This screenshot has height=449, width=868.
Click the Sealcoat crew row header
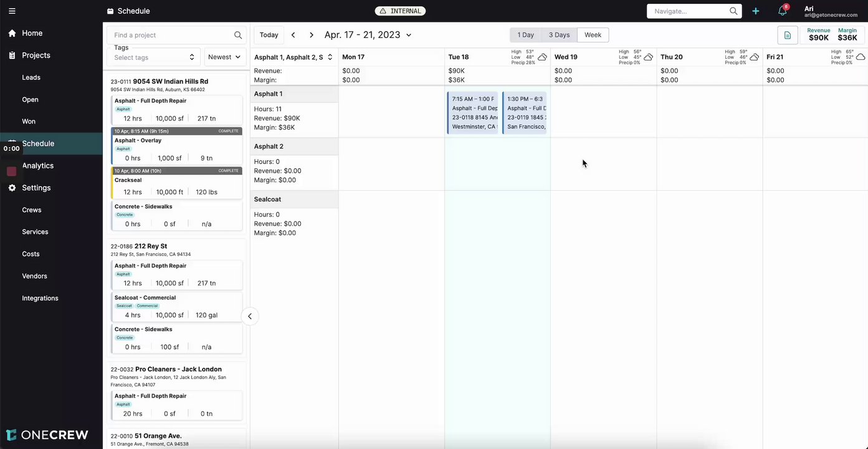(x=294, y=200)
